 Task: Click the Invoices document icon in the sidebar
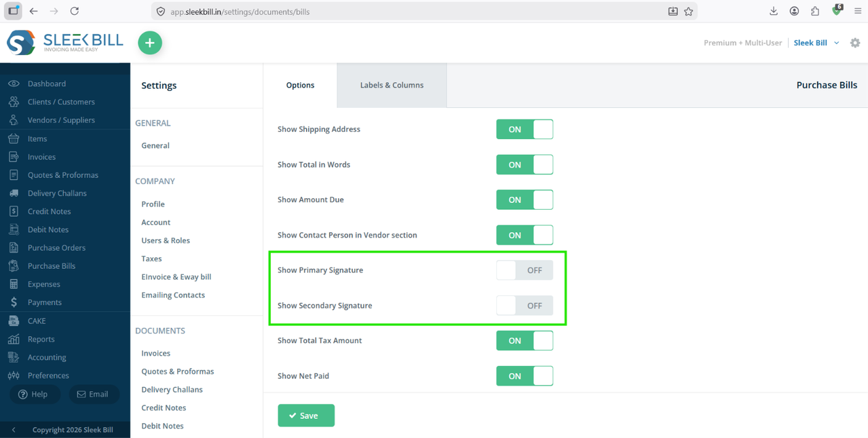[14, 157]
